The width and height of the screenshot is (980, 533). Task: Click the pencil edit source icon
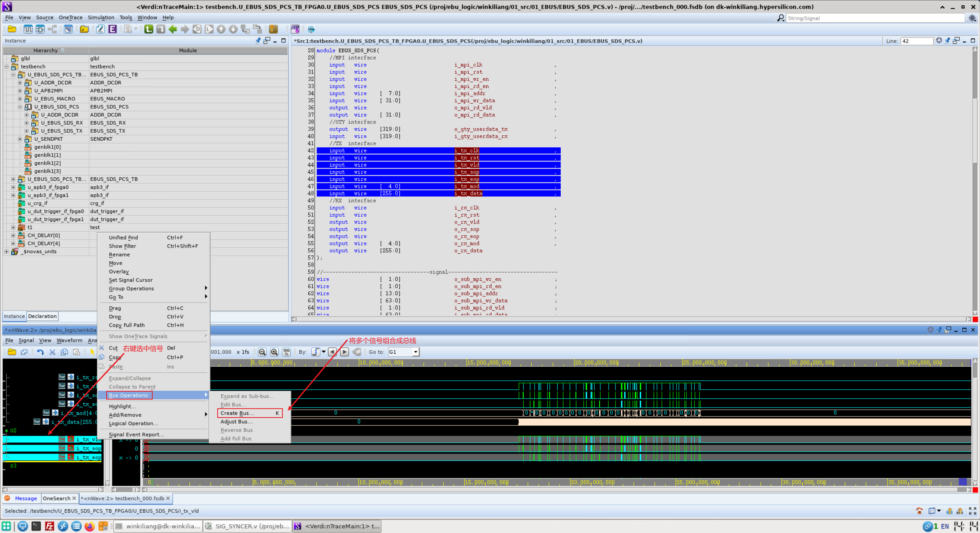(100, 29)
